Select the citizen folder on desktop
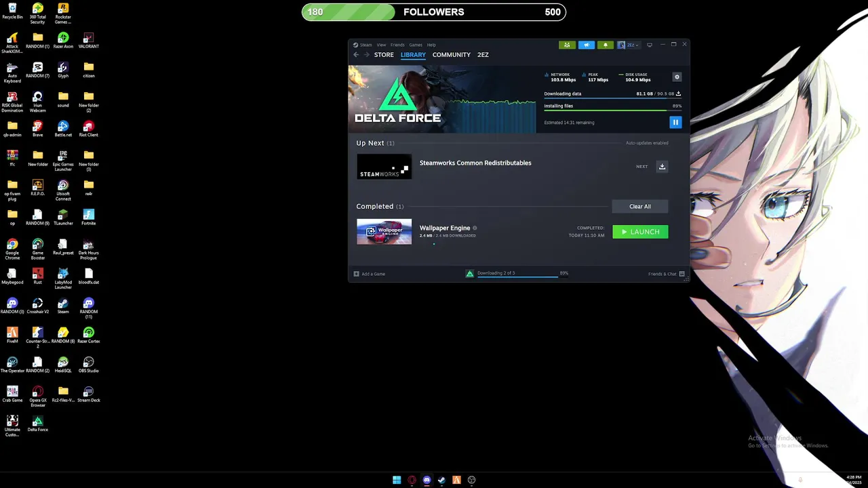 88,70
